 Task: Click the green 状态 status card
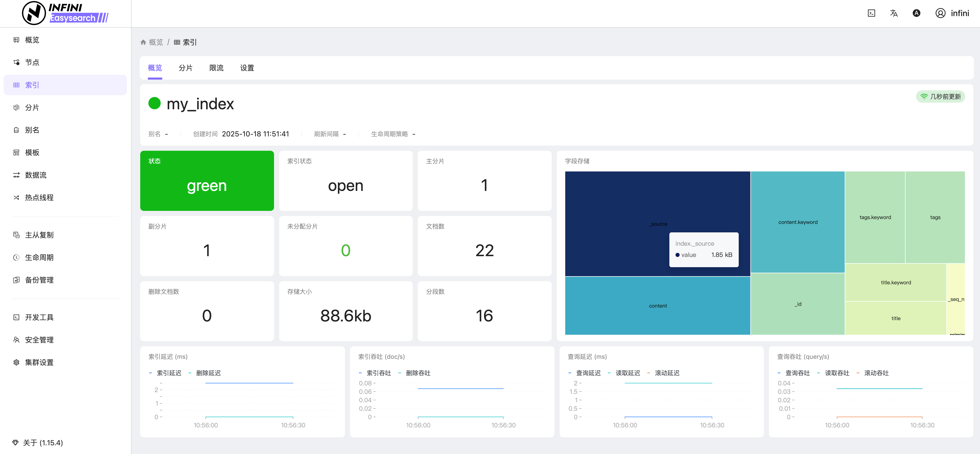pos(207,181)
